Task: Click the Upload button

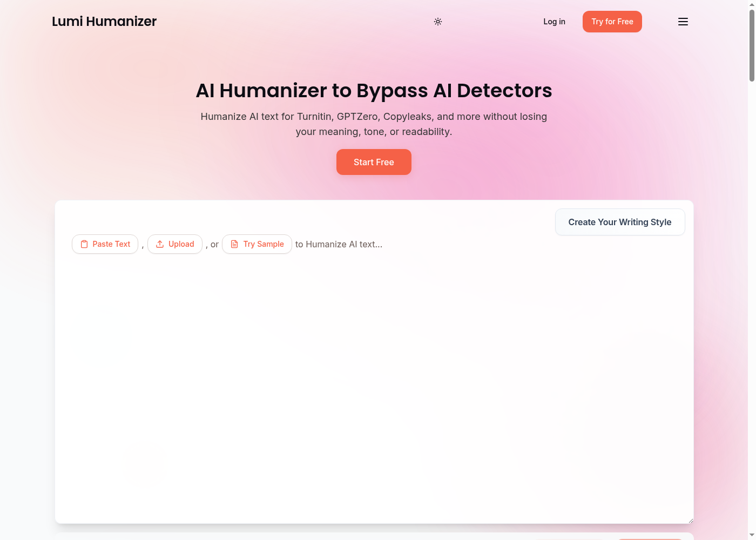Action: pyautogui.click(x=175, y=244)
